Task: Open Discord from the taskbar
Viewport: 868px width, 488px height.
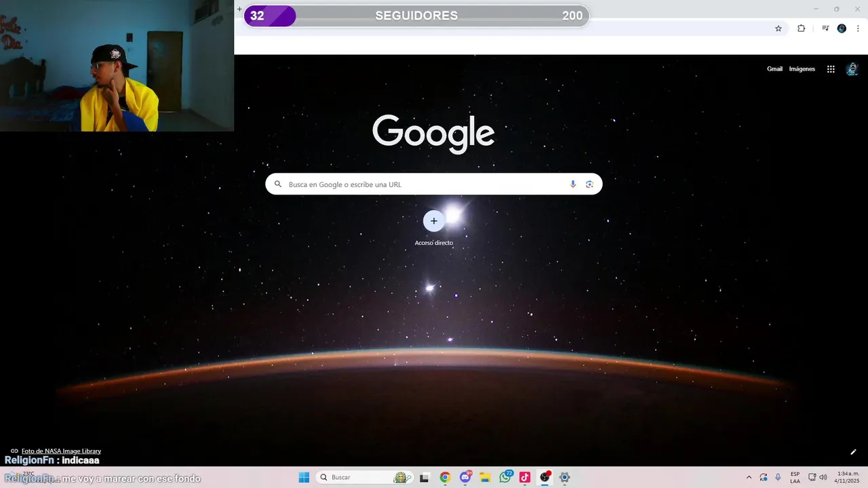Action: [x=465, y=477]
